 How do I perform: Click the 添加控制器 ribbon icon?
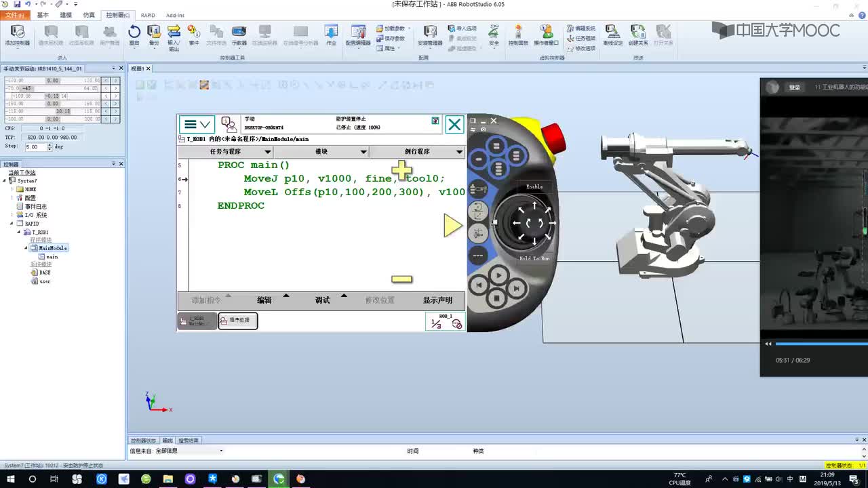[17, 35]
